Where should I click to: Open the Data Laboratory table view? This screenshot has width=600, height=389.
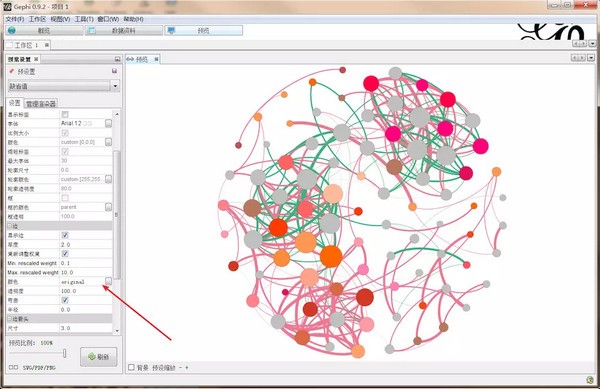click(124, 31)
